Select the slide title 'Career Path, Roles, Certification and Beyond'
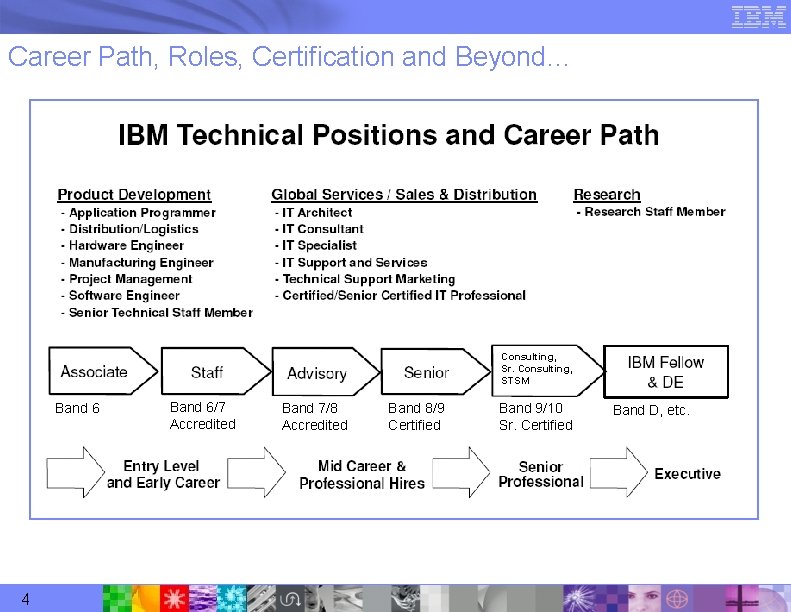This screenshot has height=612, width=791. (288, 57)
